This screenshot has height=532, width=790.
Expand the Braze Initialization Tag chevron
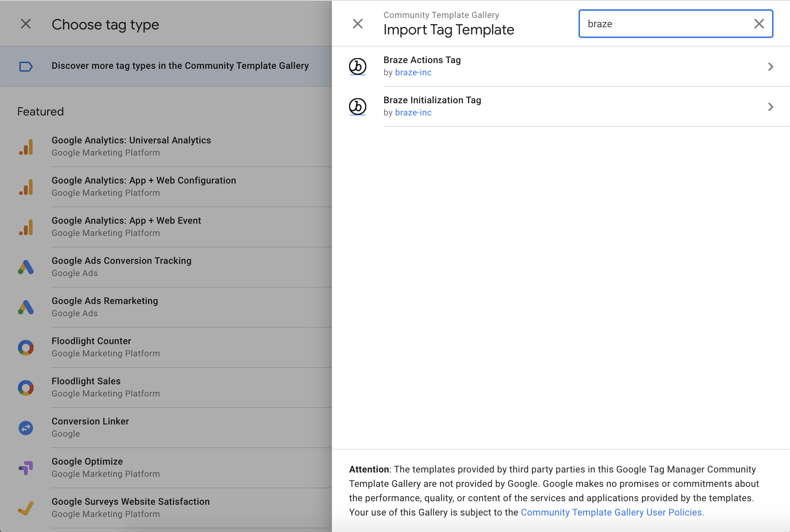[771, 107]
